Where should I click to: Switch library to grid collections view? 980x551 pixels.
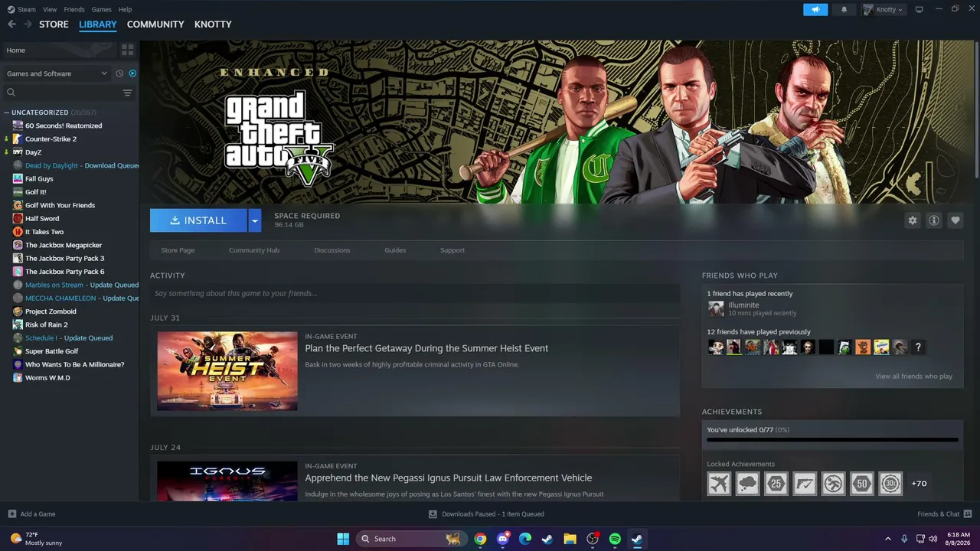point(127,50)
